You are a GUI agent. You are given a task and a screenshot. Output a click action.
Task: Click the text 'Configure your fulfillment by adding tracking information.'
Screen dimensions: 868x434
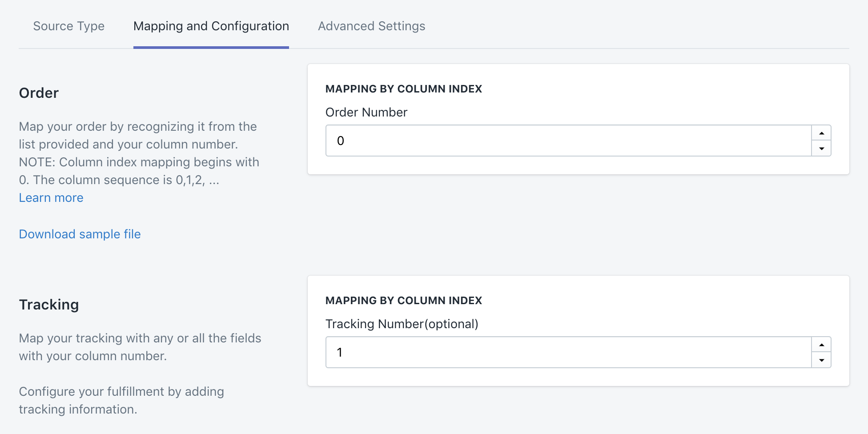pos(121,400)
